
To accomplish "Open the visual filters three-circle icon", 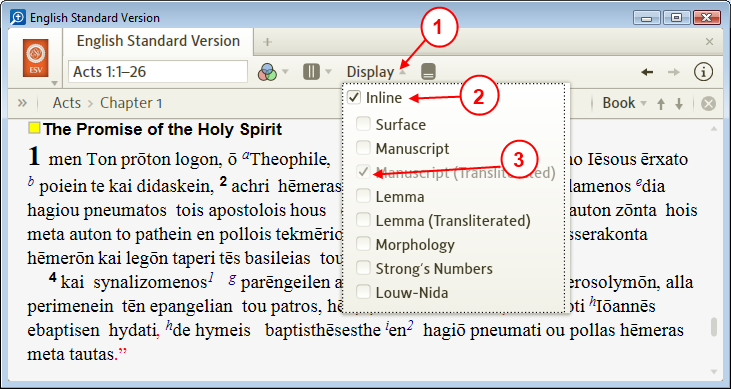I will [x=267, y=72].
